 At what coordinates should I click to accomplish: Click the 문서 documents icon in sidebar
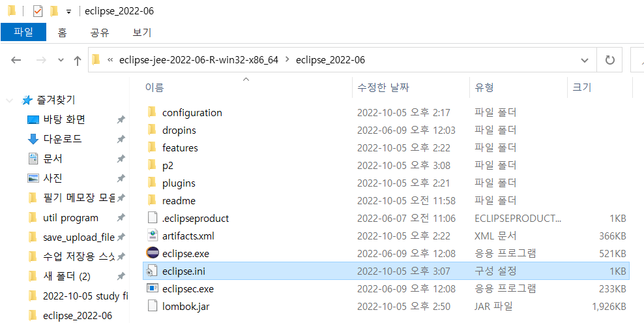tap(33, 158)
